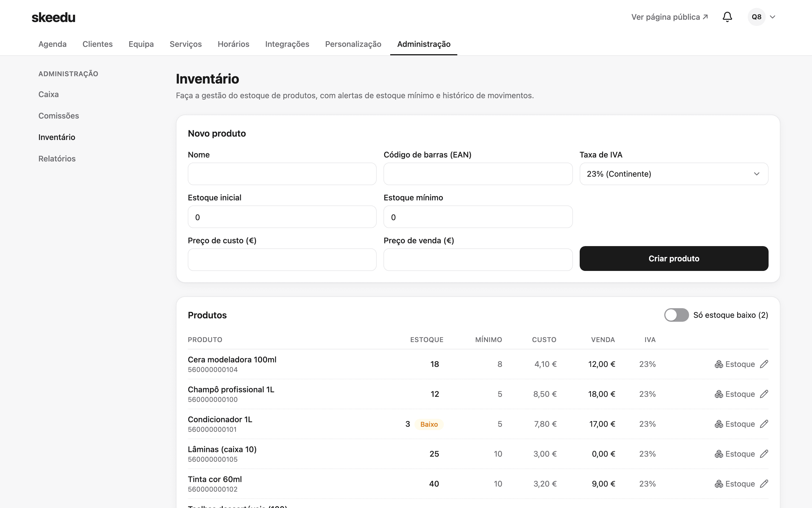
Task: Adjust Estoque for Tinta cor 60ml
Action: (734, 484)
